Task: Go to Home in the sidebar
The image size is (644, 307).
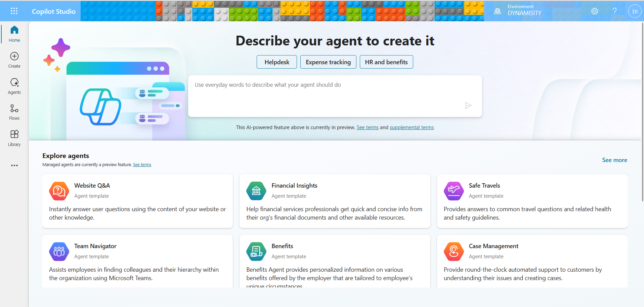Action: point(14,34)
